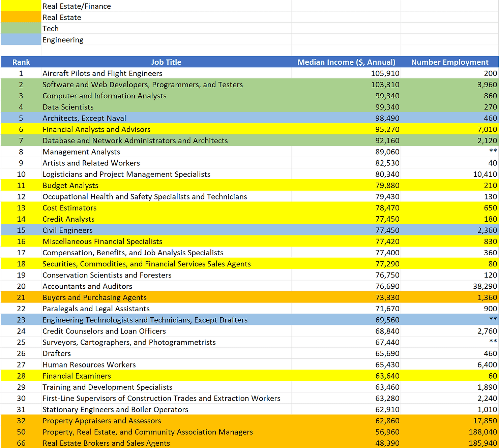Click the blue Engineering legend swatch
This screenshot has height=448, width=499.
pyautogui.click(x=21, y=39)
